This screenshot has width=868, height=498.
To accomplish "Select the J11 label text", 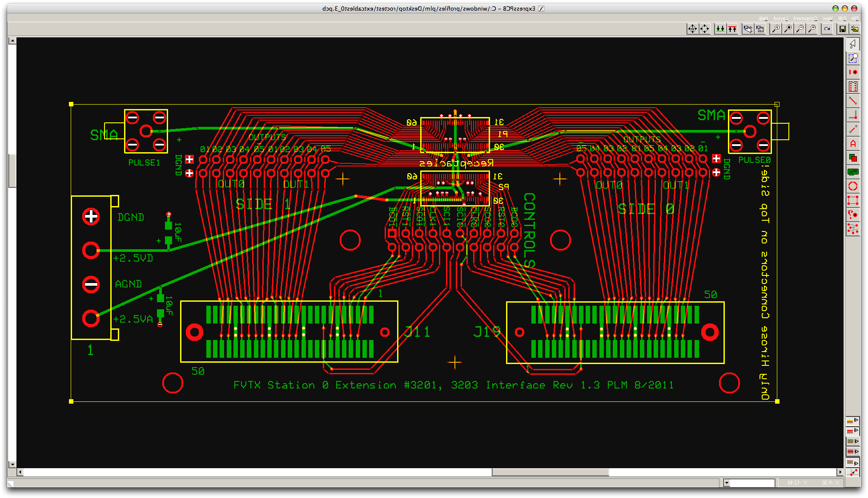I will coord(417,332).
